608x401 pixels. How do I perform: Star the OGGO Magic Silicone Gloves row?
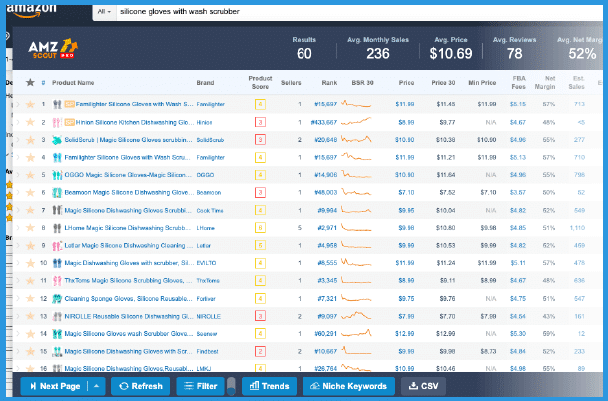pos(30,175)
